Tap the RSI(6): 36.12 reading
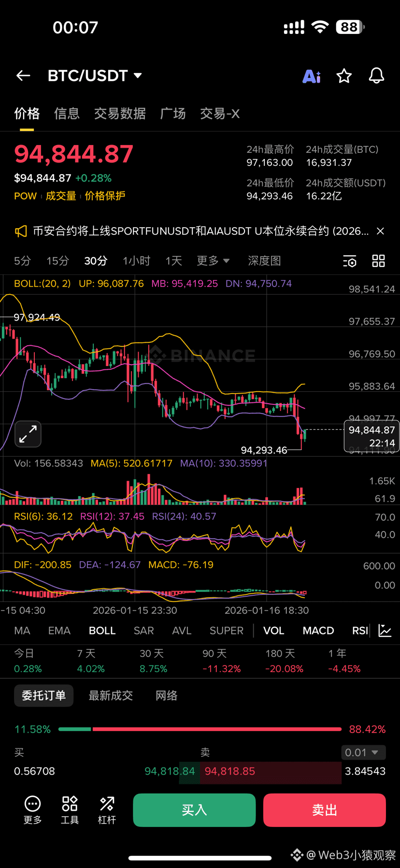Viewport: 400px width, 868px height. tap(43, 516)
